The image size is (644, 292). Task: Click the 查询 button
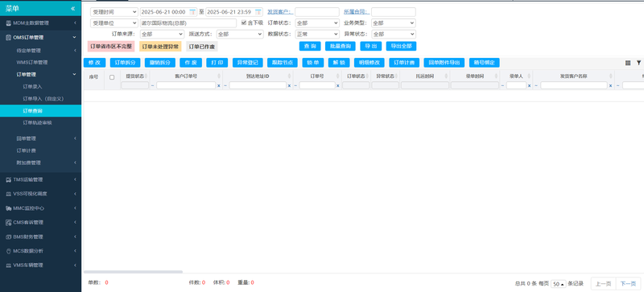tap(310, 46)
